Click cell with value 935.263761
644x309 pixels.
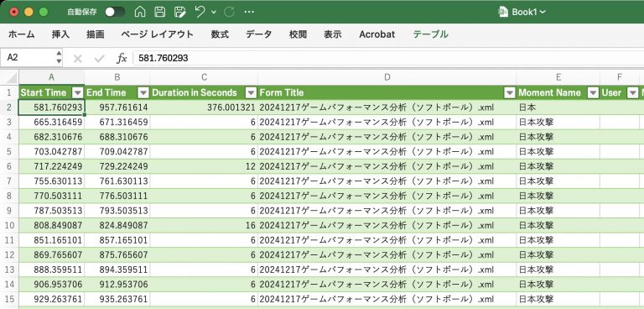[117, 299]
